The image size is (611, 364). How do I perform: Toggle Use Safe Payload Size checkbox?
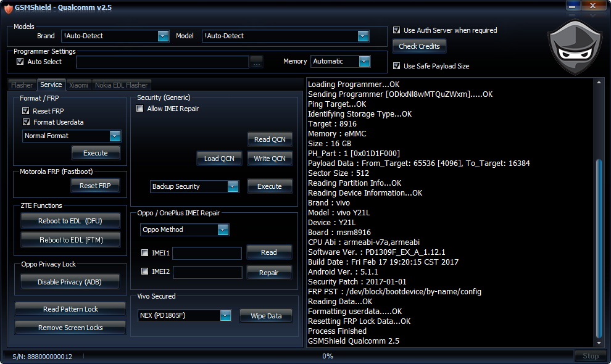[x=397, y=66]
